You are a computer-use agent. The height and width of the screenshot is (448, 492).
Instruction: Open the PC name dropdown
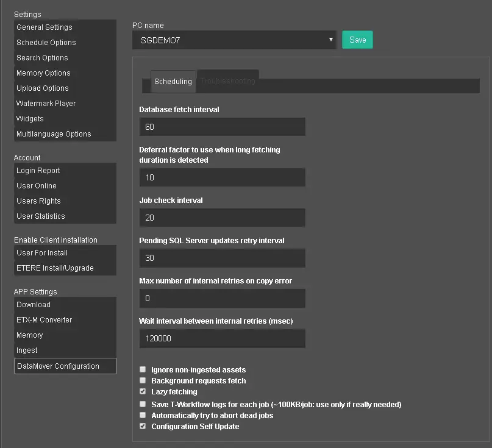click(x=234, y=40)
